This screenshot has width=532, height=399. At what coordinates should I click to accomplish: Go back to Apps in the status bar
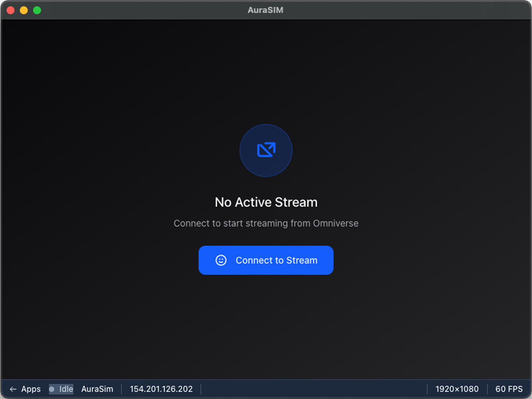tap(25, 389)
